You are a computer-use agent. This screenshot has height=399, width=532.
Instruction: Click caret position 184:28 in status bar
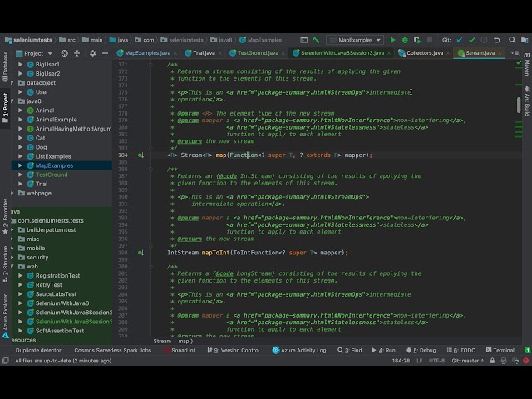click(x=401, y=361)
